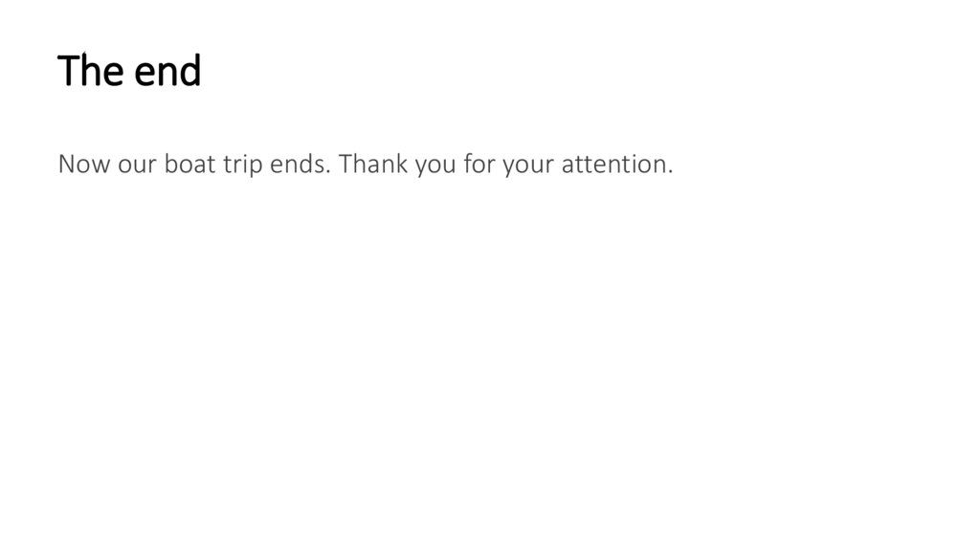Viewport: 980px width, 549px height.
Task: Click the word "your" before "attention"
Action: [x=528, y=166]
